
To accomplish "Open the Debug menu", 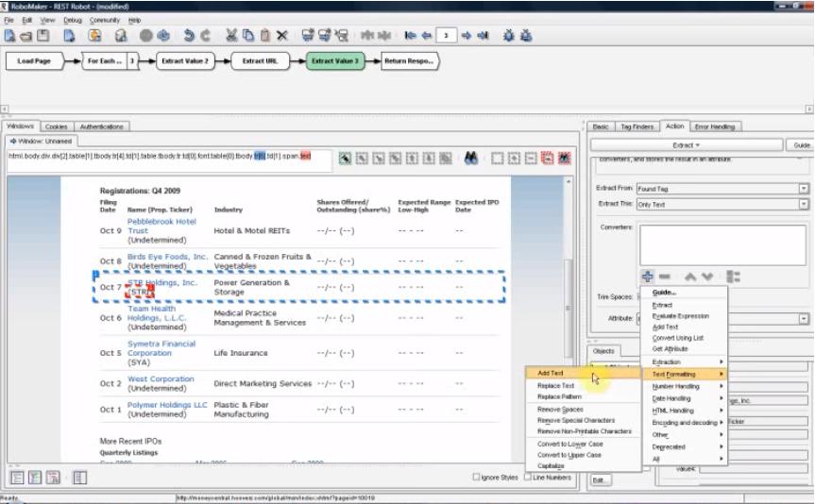I will (73, 20).
